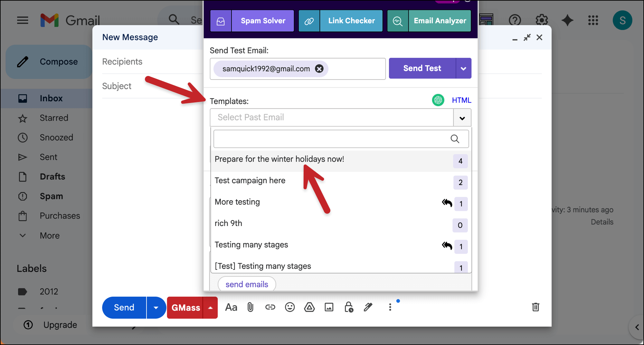The height and width of the screenshot is (345, 644).
Task: Choose the 'Test campaign here' template
Action: 250,181
